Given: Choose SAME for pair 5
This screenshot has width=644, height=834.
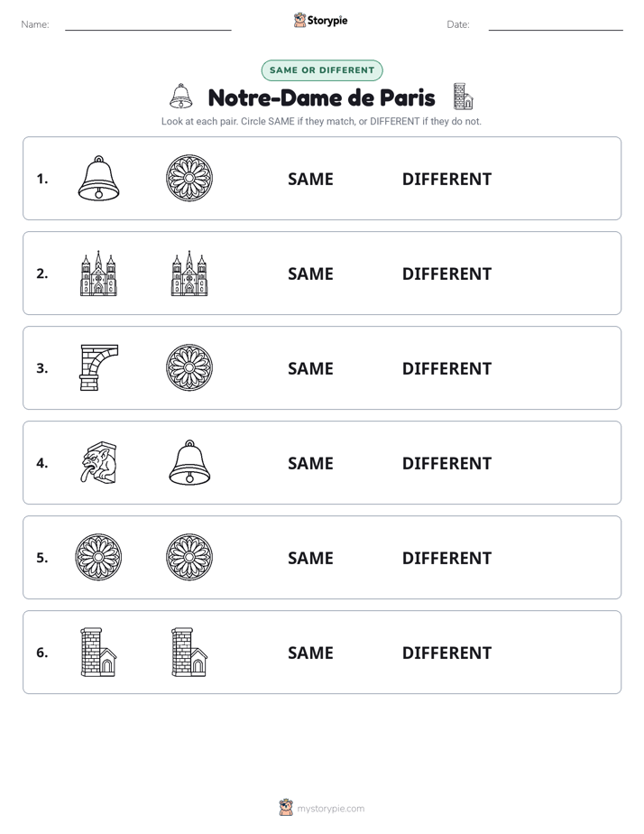Looking at the screenshot, I should [310, 558].
